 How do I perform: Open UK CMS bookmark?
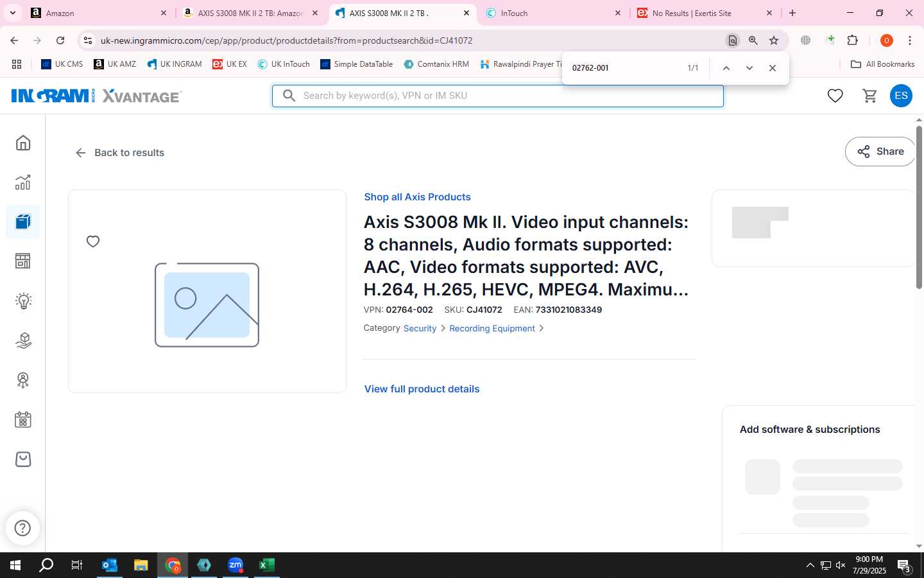coord(62,64)
